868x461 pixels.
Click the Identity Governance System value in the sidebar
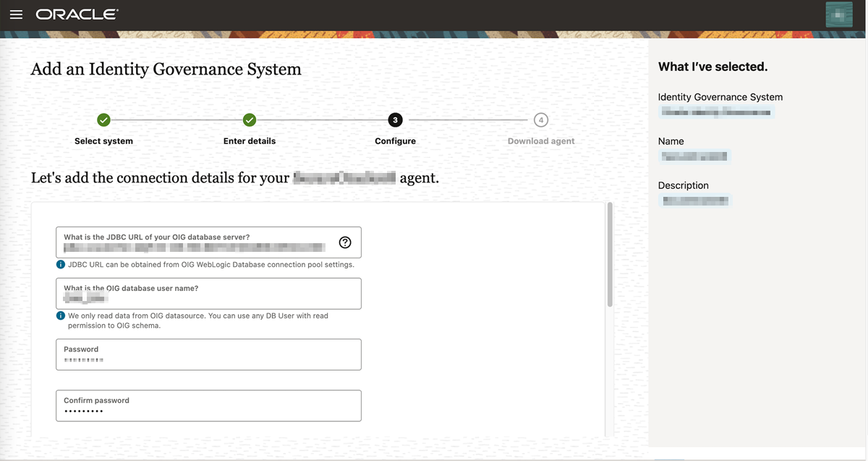[x=716, y=111]
